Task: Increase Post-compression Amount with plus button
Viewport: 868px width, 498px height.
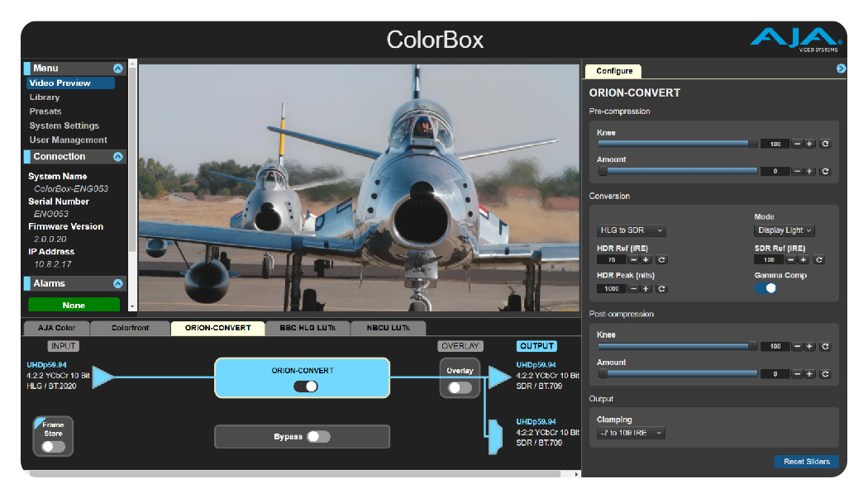Action: [809, 374]
